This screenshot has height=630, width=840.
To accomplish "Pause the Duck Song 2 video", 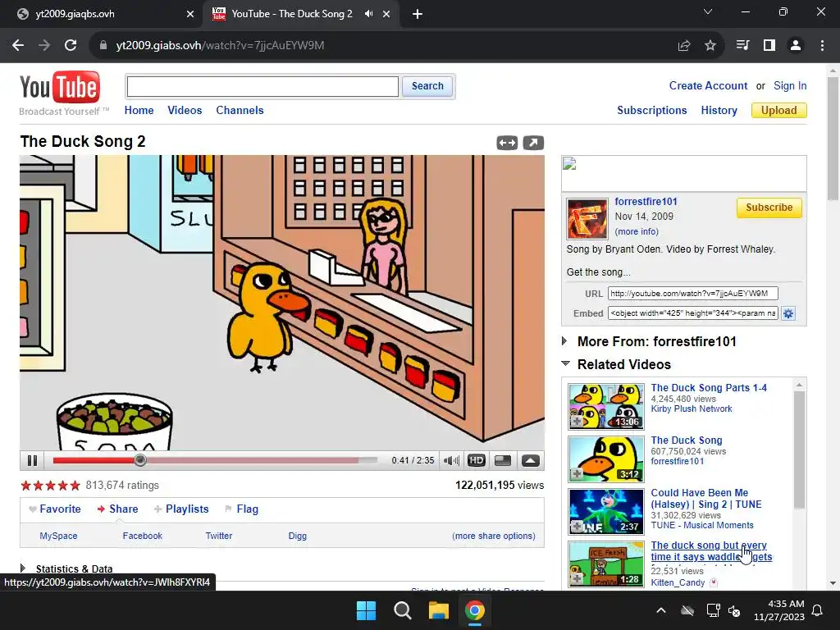I will coord(32,460).
